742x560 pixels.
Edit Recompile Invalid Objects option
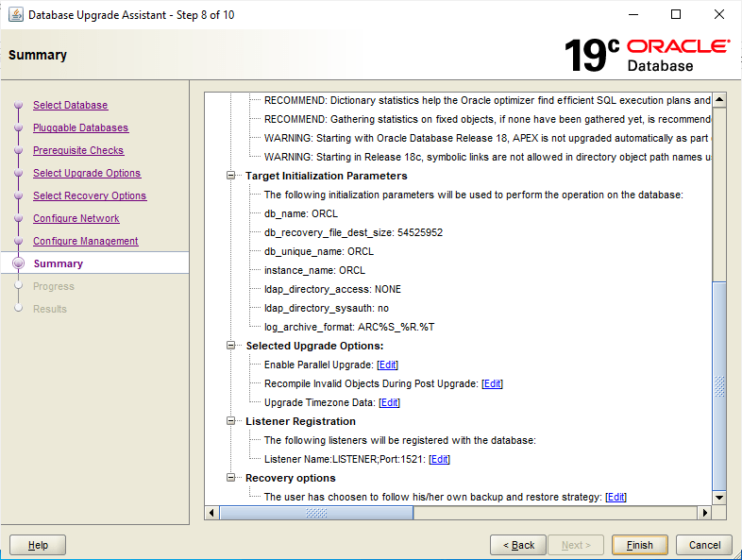492,384
